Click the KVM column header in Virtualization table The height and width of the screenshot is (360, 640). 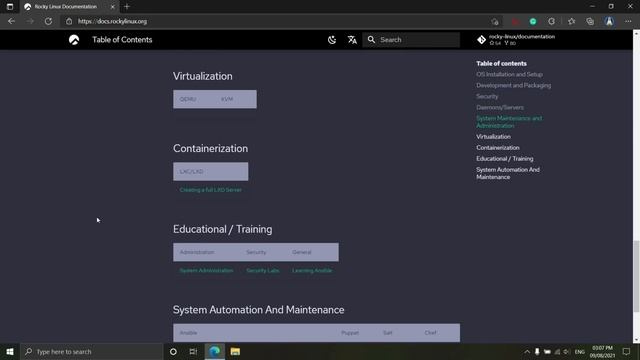[227, 99]
